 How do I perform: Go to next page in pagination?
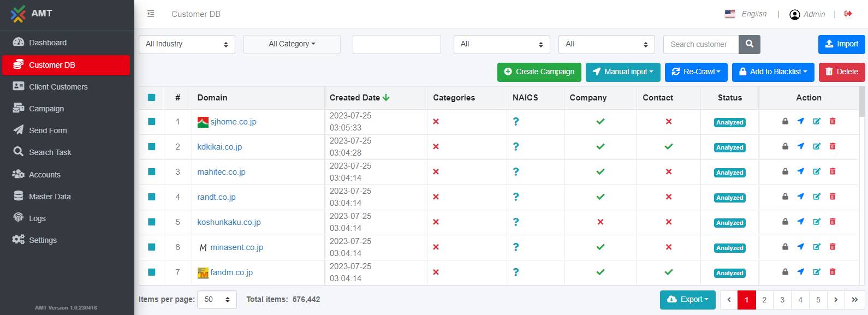tap(836, 300)
